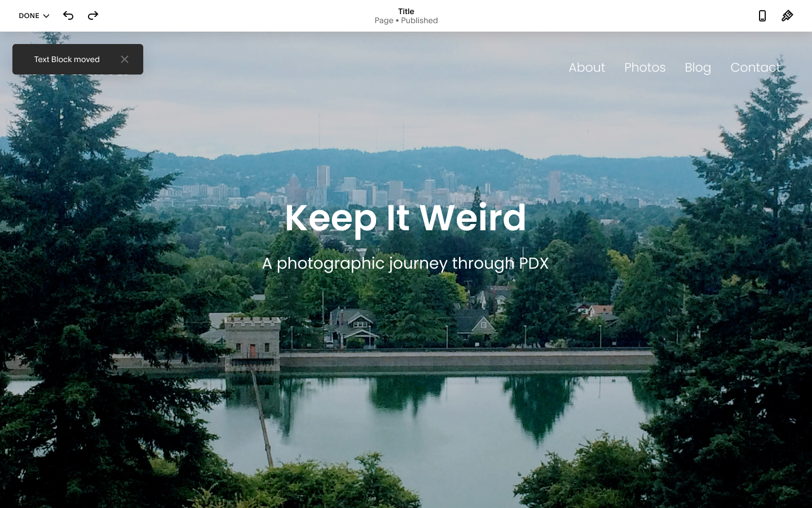Visit the Contact page link
Screen dimensions: 812x508
[x=755, y=68]
